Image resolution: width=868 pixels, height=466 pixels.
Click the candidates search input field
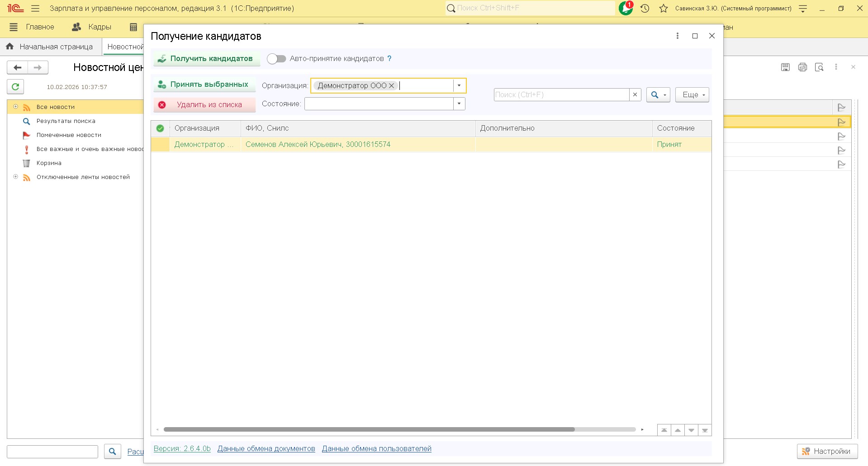click(x=561, y=95)
